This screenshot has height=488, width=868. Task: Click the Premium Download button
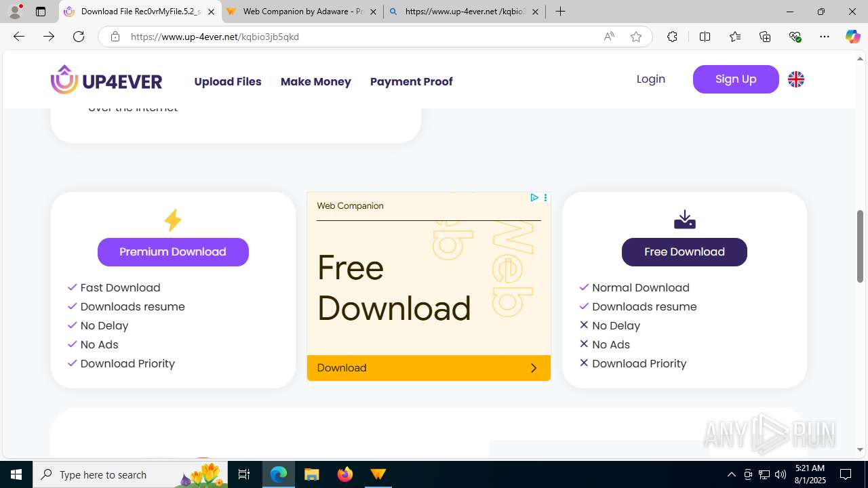(173, 252)
